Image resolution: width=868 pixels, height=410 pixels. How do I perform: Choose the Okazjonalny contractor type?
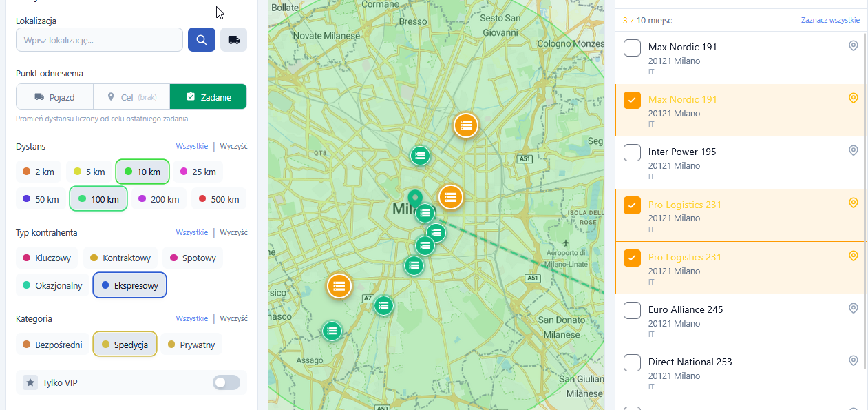pyautogui.click(x=52, y=285)
